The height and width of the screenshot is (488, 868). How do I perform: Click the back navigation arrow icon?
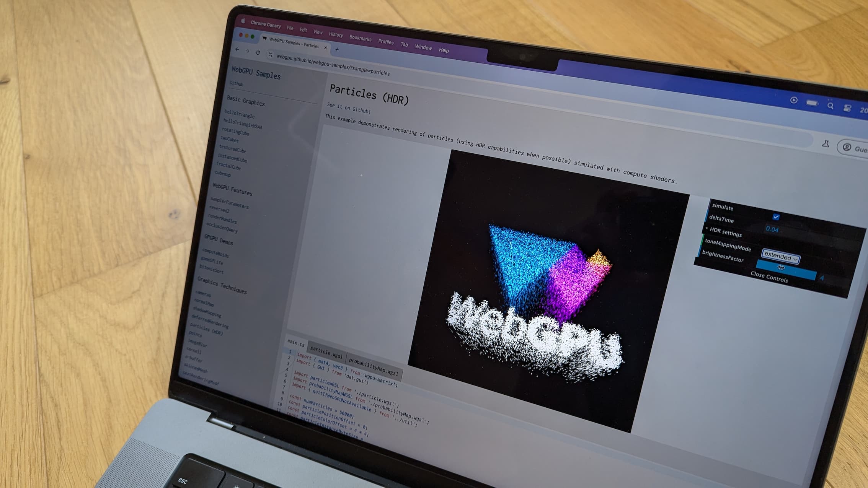tap(237, 50)
